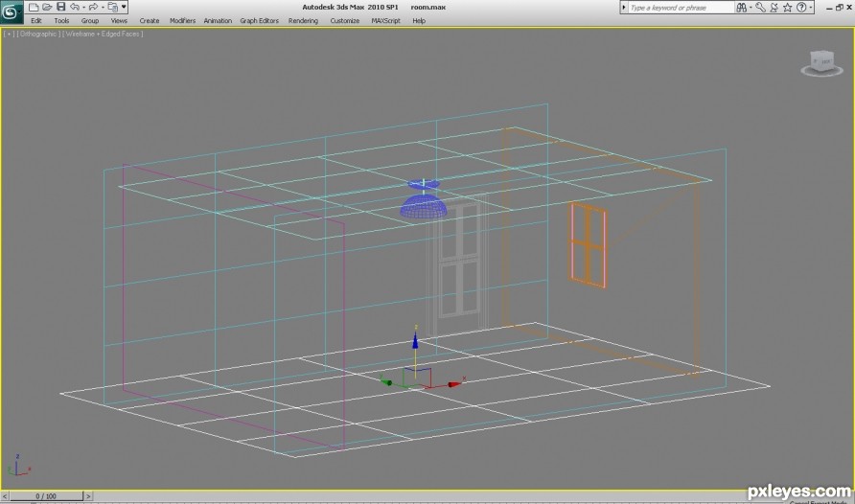Open the Create menu
This screenshot has height=504, width=855.
coord(150,21)
